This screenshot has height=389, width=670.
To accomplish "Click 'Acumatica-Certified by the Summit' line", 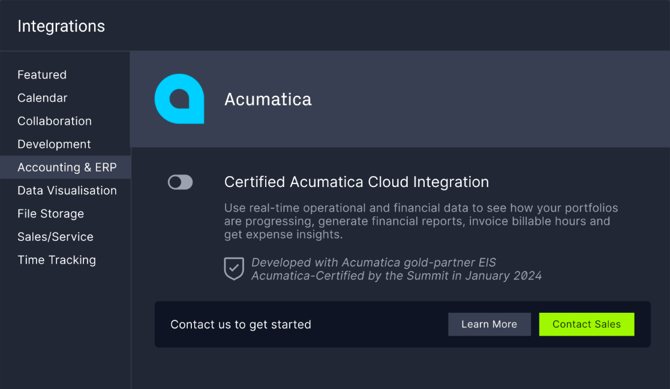I will [x=396, y=276].
